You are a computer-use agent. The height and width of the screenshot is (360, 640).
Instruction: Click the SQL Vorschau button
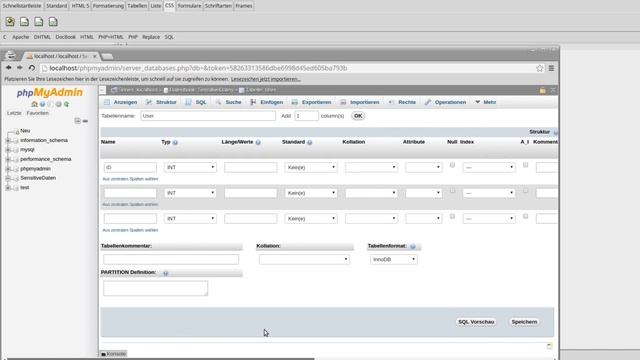click(476, 322)
